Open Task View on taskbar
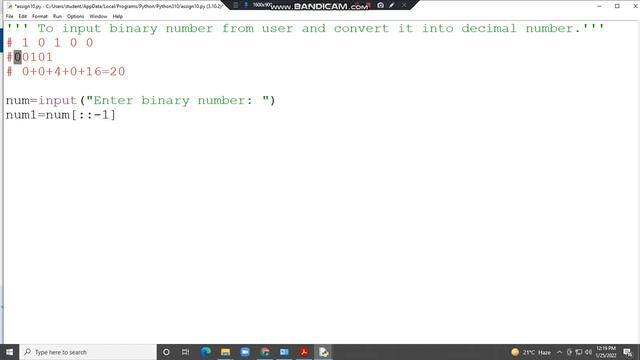 (x=185, y=352)
